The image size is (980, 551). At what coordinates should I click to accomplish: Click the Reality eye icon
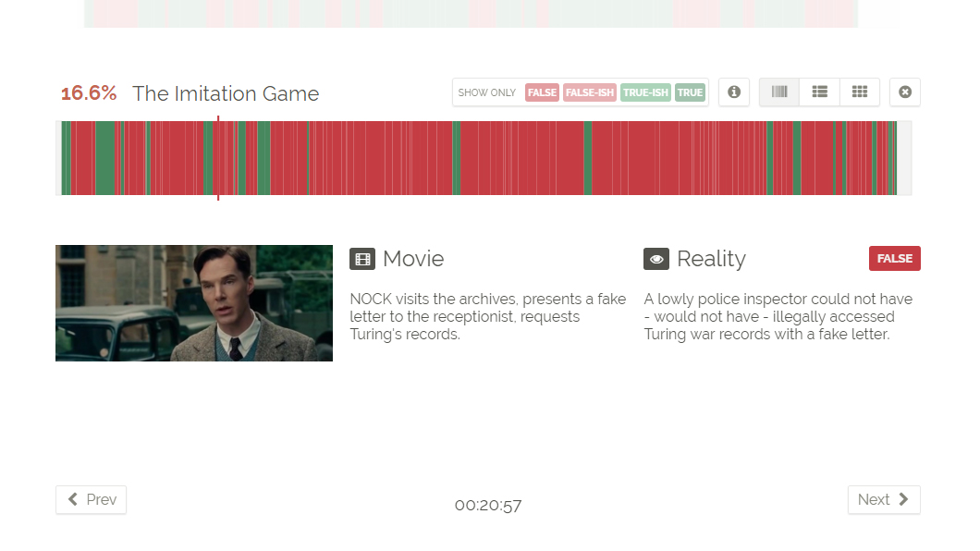click(656, 259)
